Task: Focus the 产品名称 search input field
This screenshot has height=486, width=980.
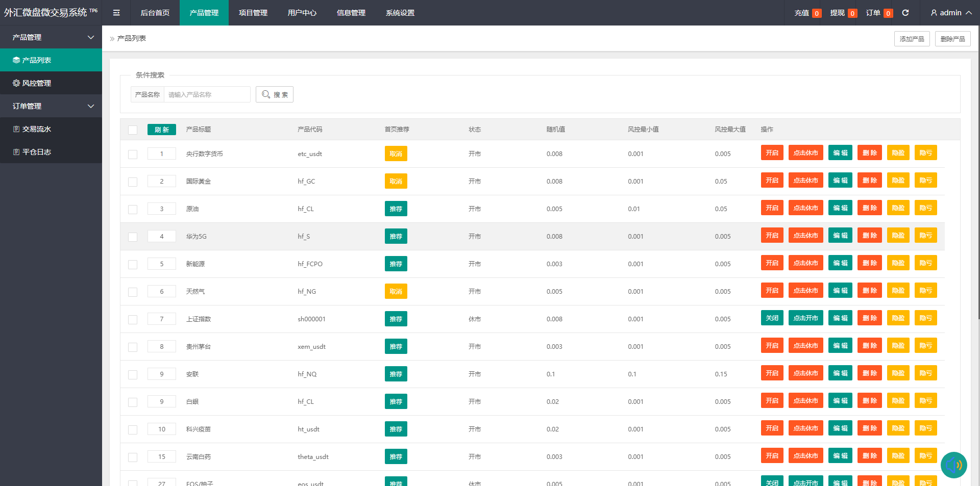Action: click(207, 94)
